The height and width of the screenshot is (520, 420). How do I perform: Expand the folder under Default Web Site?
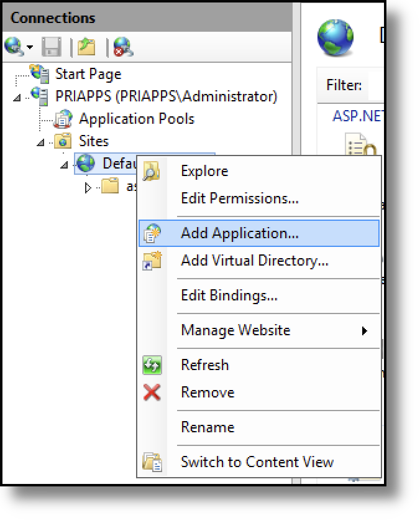click(x=88, y=188)
